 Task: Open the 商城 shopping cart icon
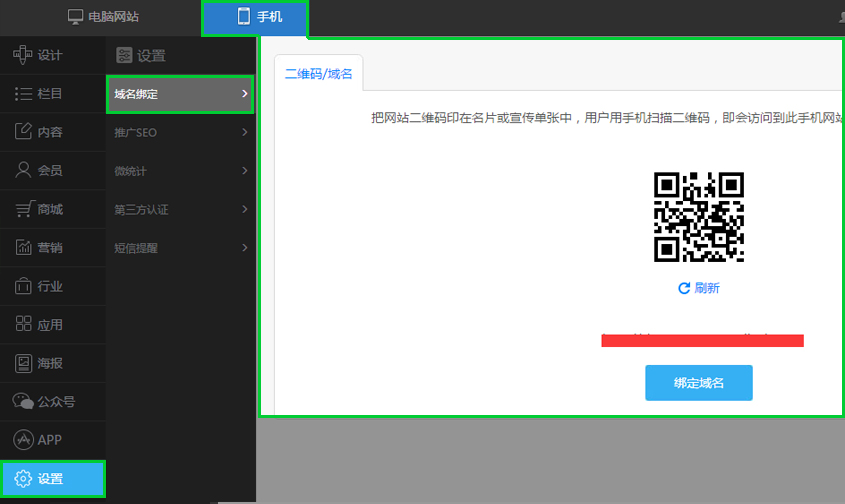point(24,209)
